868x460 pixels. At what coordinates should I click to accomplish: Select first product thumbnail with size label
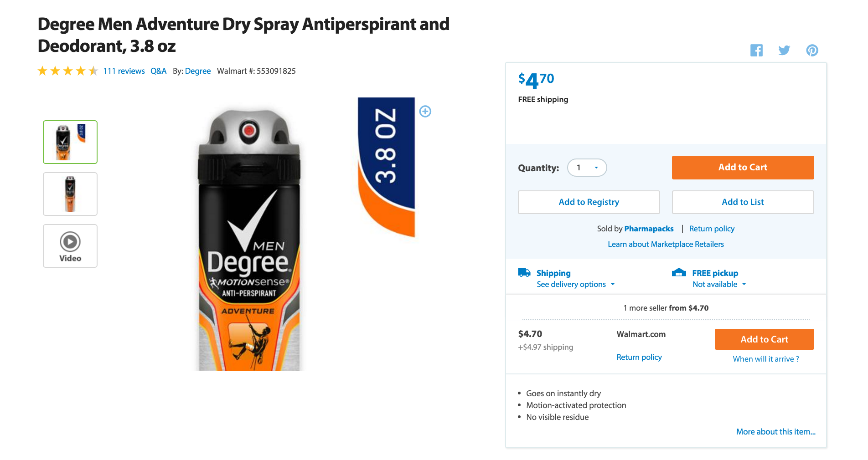coord(70,142)
